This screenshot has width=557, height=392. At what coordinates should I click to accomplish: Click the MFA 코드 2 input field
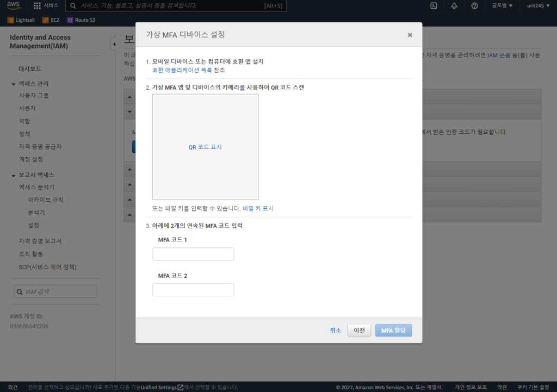tap(193, 290)
